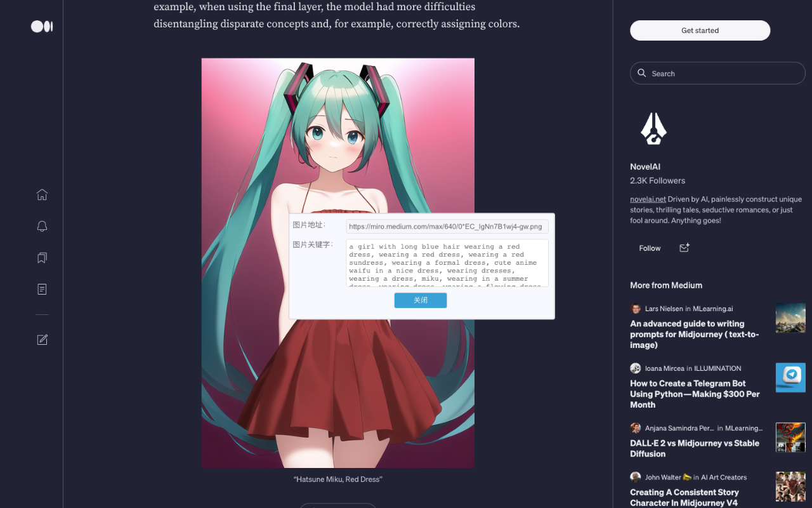Open the novelai.net link
This screenshot has height=508, width=812.
coord(648,199)
